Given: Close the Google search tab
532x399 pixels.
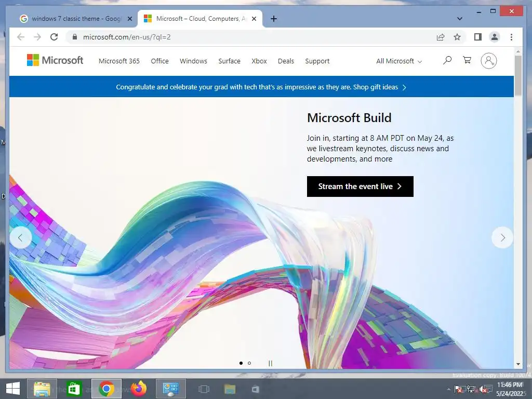Looking at the screenshot, I should [x=129, y=19].
